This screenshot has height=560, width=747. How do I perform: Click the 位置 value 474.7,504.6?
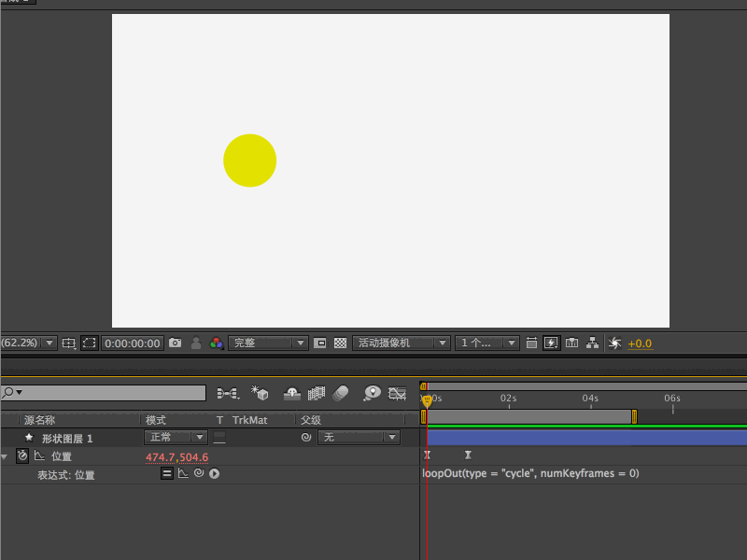[176, 457]
